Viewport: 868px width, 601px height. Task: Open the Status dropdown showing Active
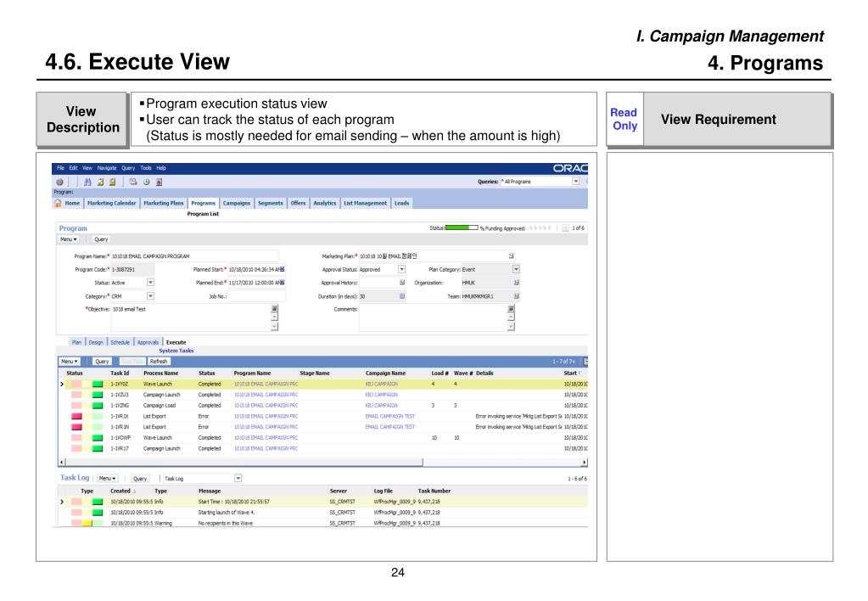tap(150, 283)
